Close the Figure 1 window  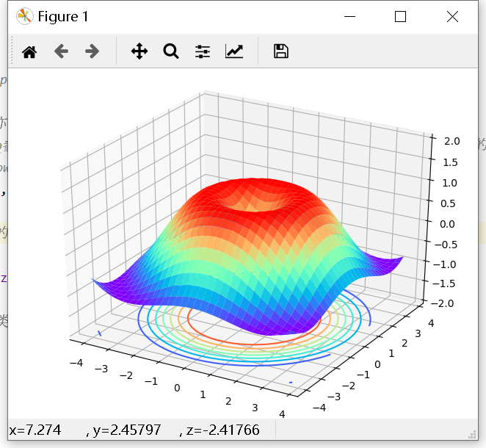[452, 16]
